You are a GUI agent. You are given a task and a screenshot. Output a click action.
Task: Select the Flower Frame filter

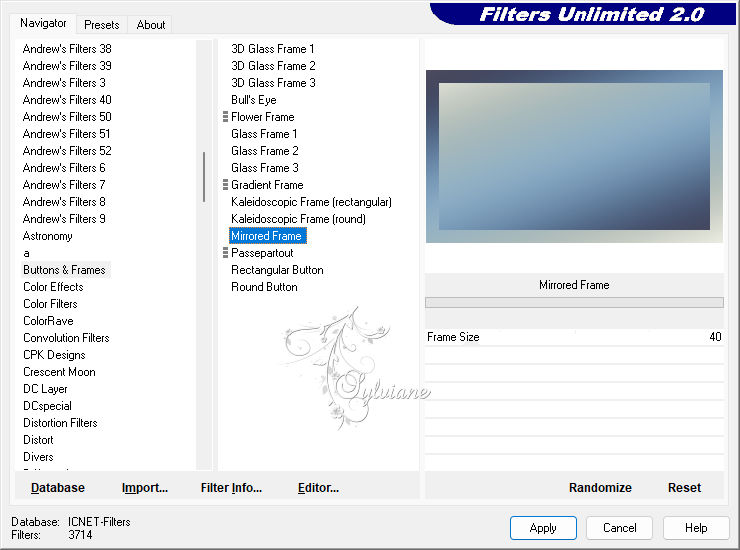[263, 117]
